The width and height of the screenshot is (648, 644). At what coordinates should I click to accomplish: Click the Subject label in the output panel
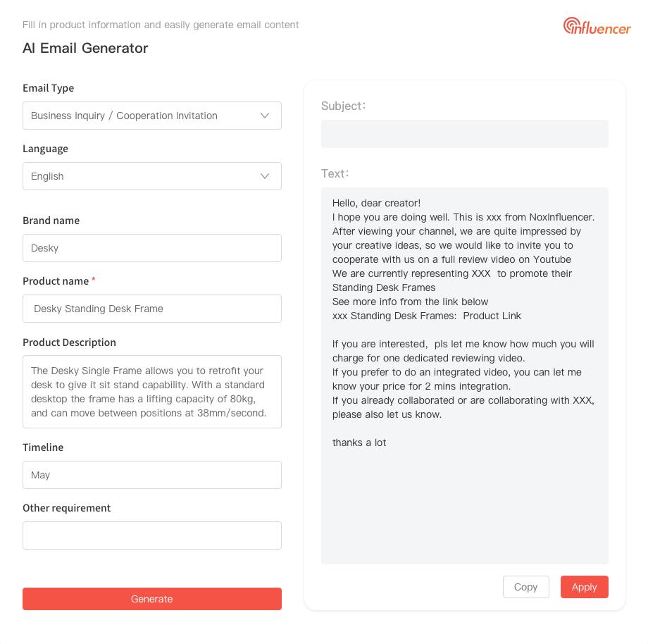pyautogui.click(x=344, y=106)
